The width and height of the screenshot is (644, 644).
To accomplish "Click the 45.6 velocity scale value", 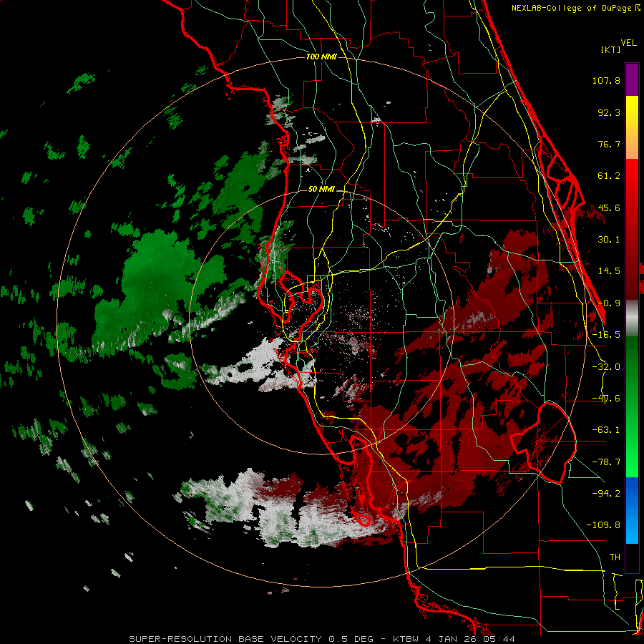I will tap(609, 208).
